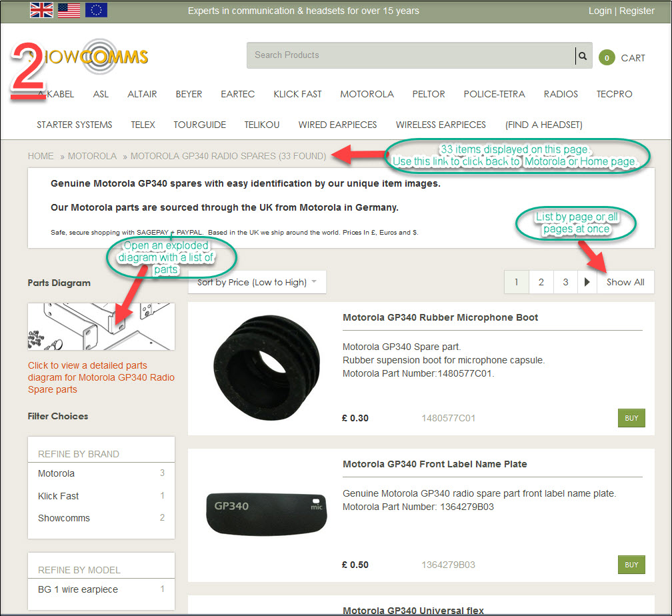Open the WIRED EARPIECES menu item
The image size is (672, 616).
pos(338,125)
